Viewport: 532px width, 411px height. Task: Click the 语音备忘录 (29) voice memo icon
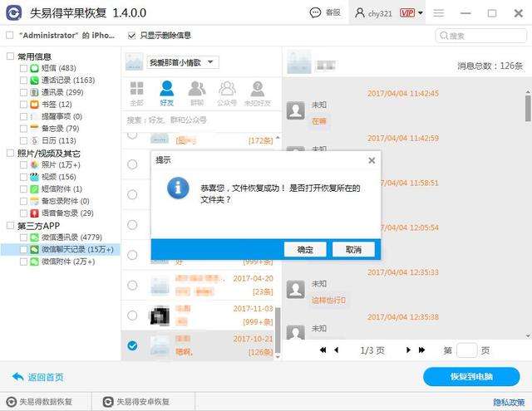pos(34,213)
